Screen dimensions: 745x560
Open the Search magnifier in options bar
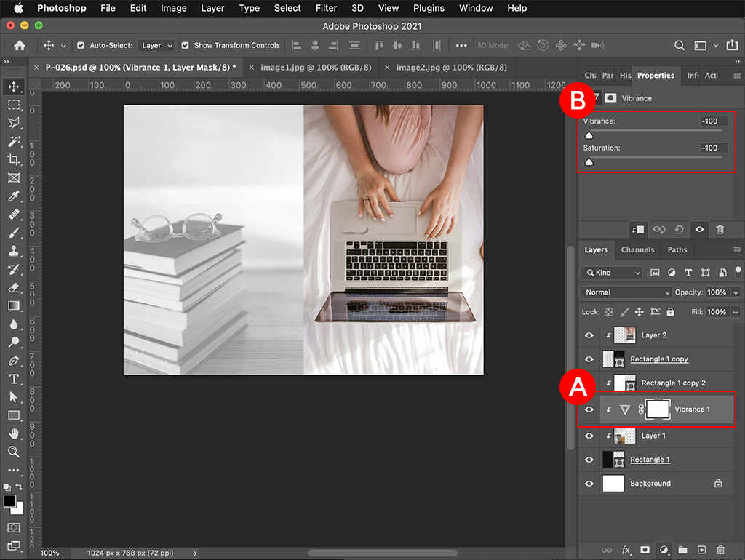coord(680,45)
